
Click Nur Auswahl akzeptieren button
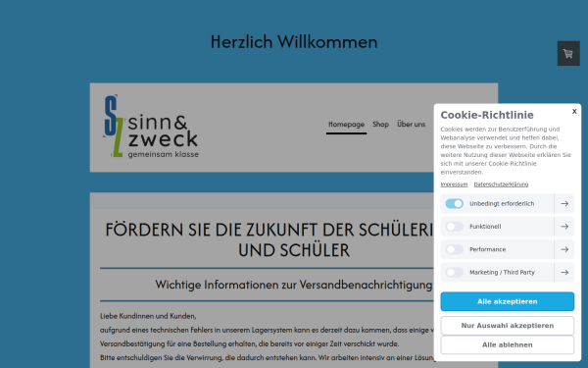click(x=507, y=326)
